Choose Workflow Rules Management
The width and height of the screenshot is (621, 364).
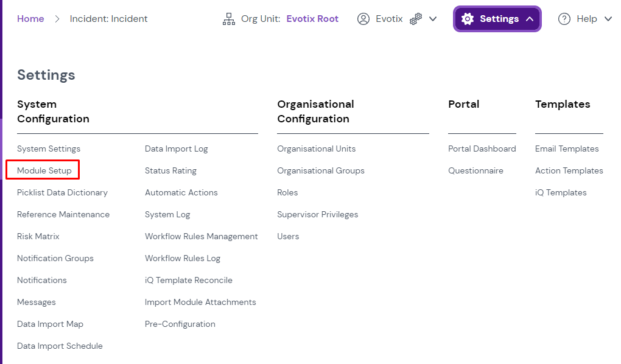pyautogui.click(x=201, y=236)
